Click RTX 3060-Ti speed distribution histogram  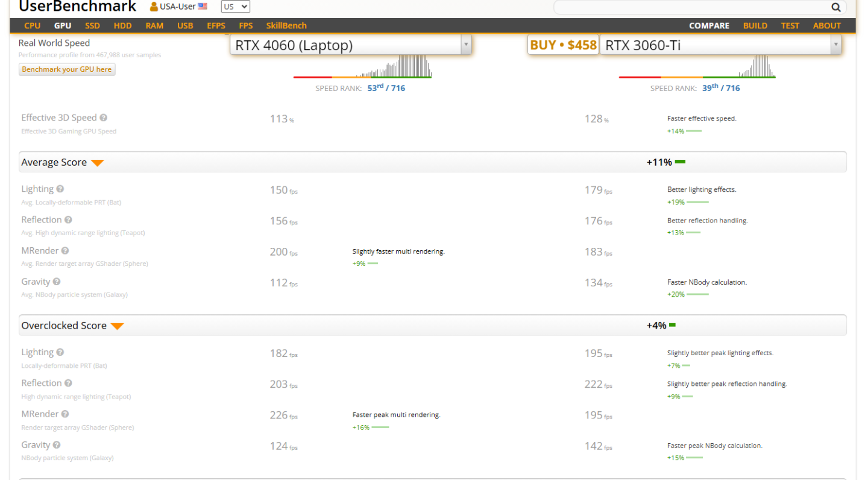click(697, 66)
